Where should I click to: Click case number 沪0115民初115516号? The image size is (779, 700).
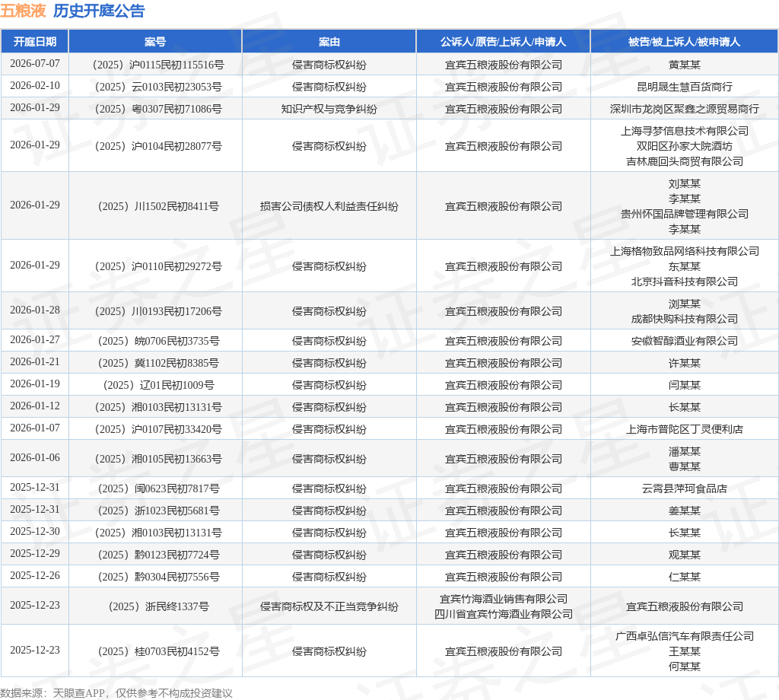(x=158, y=65)
